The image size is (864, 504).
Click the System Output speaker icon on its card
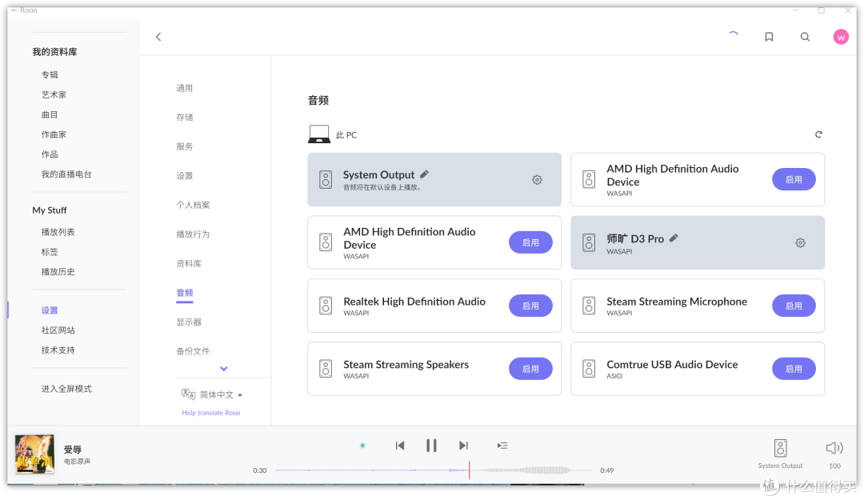click(326, 179)
